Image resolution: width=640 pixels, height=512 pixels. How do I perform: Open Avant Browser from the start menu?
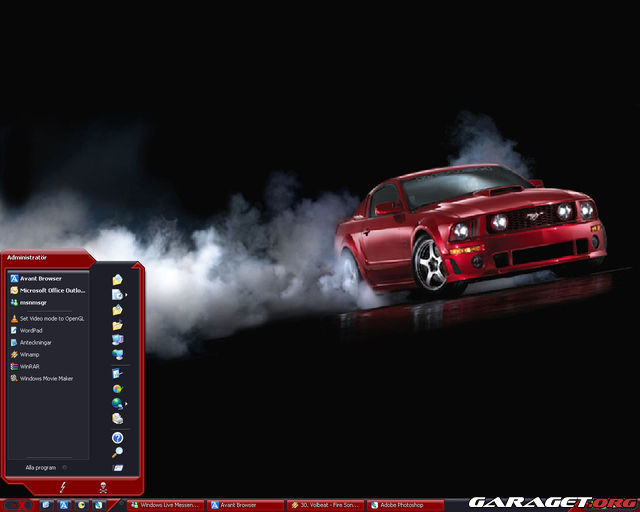coord(40,278)
